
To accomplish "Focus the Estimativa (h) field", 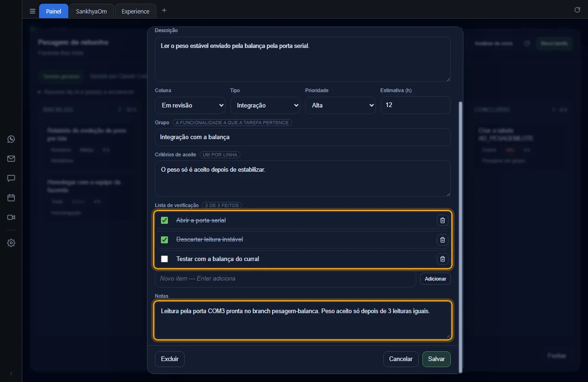I will pos(415,105).
